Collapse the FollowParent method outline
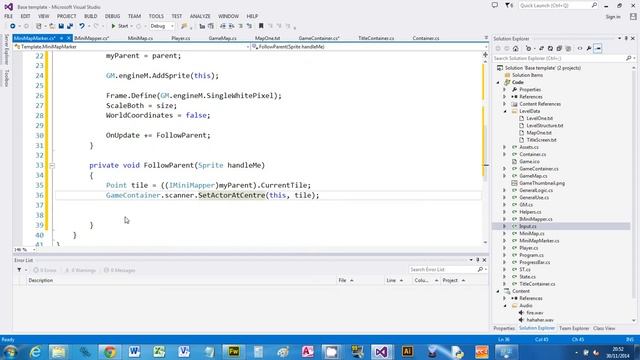This screenshot has width=640, height=360. point(52,166)
